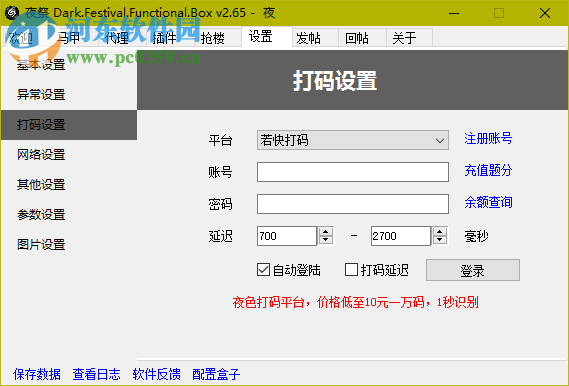Click the app logo icon in title bar
Screen dimensions: 569x386
[x=12, y=13]
